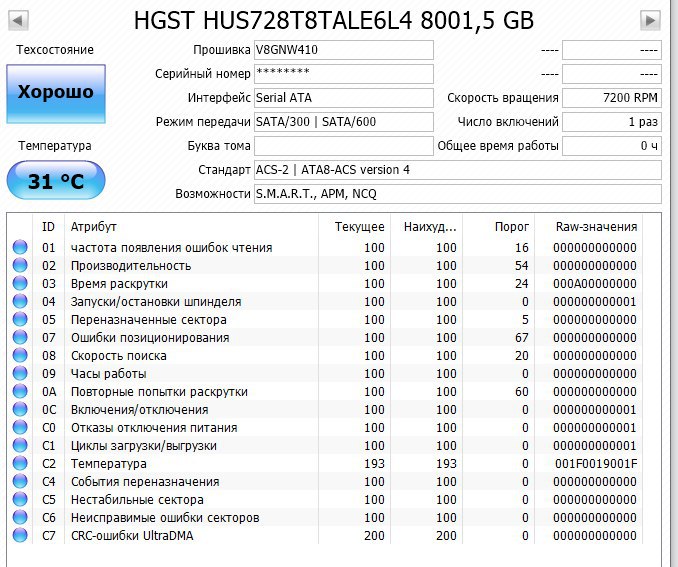
Task: Click status circle for Запуски/остановки шпинделя row
Action: pos(20,301)
